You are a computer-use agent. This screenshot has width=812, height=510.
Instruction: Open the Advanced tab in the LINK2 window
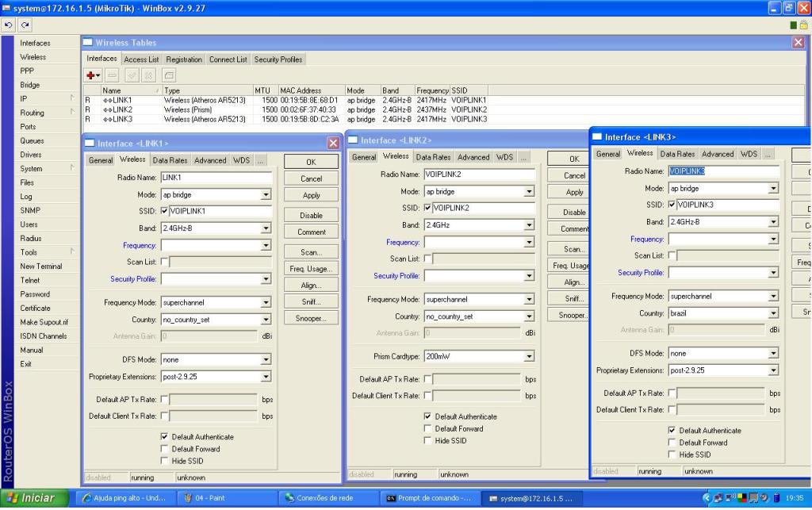click(x=473, y=157)
